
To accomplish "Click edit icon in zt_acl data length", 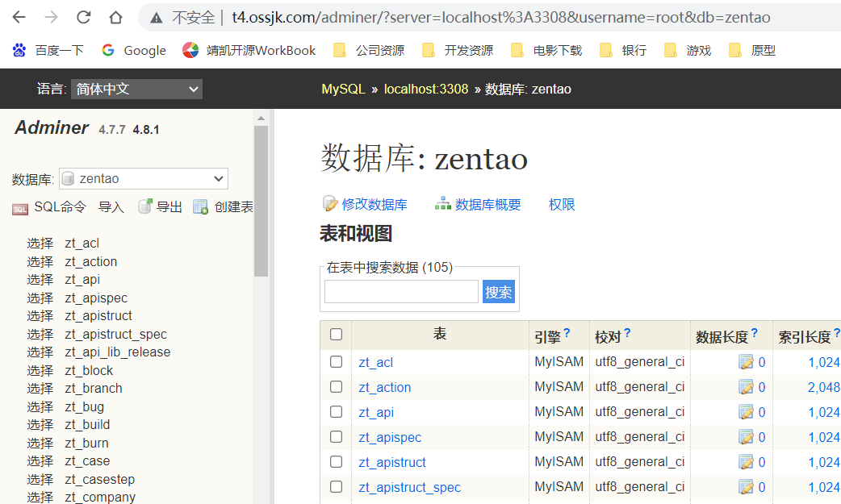I will pyautogui.click(x=746, y=363).
